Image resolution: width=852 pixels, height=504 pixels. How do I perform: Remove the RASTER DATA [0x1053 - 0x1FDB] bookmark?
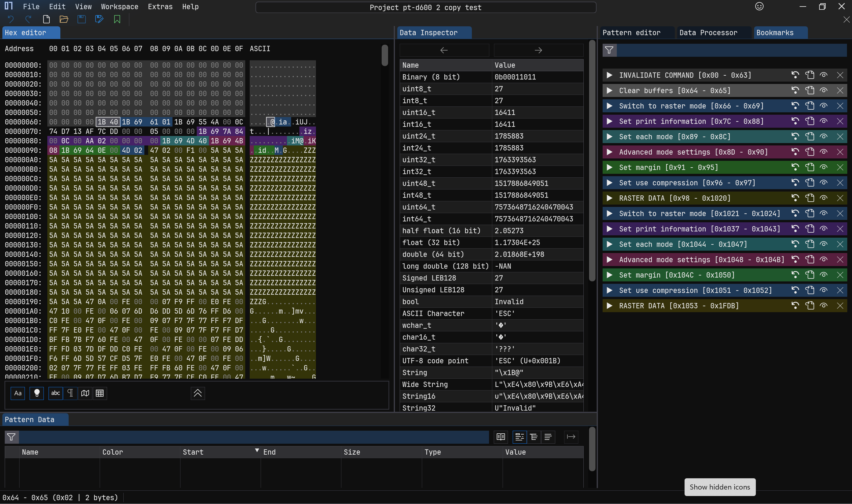(x=840, y=306)
